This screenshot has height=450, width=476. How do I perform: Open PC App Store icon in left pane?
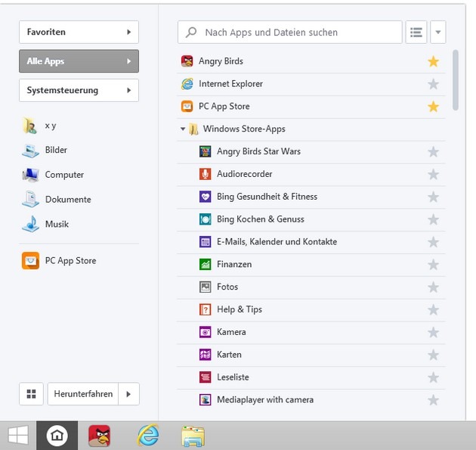point(30,261)
